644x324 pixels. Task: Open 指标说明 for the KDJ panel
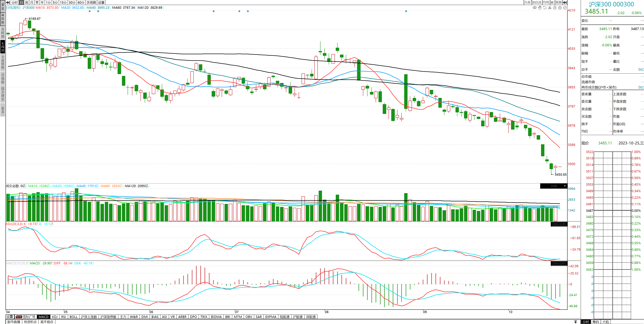tap(559, 224)
